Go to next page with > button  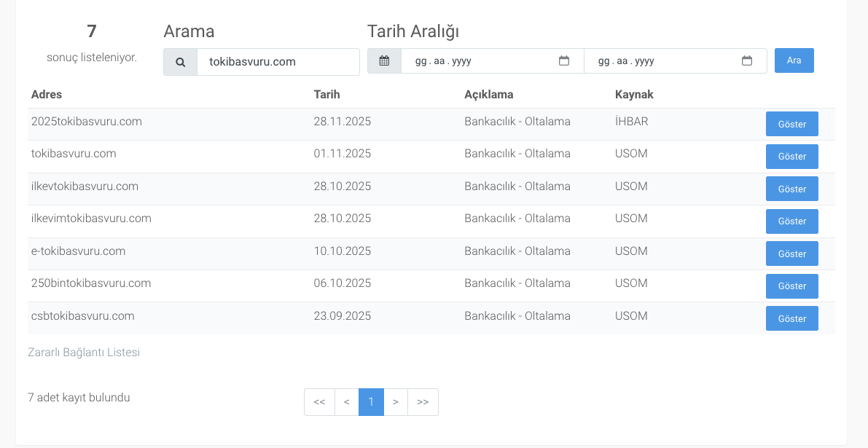(x=395, y=402)
